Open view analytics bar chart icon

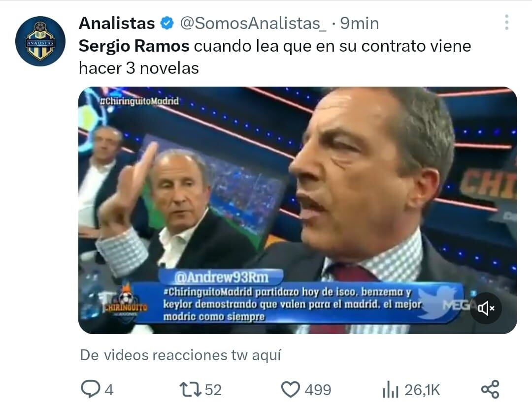pos(390,389)
